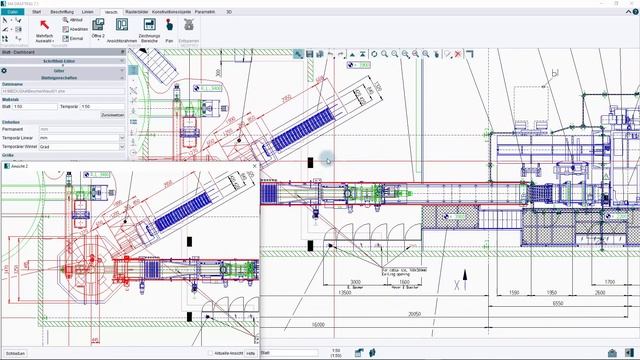Open the Rasterbilder ribbon tab
Viewport: 640px width, 360px height.
coord(137,12)
